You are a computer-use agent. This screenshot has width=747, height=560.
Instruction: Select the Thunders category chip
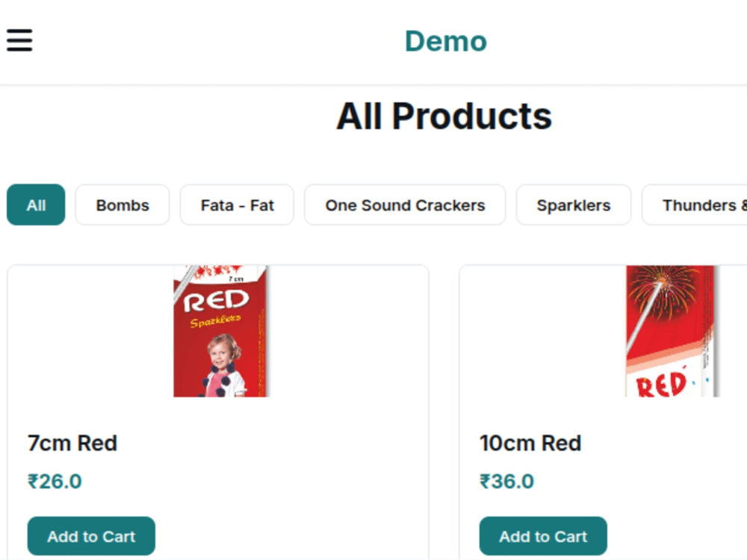[x=695, y=205]
